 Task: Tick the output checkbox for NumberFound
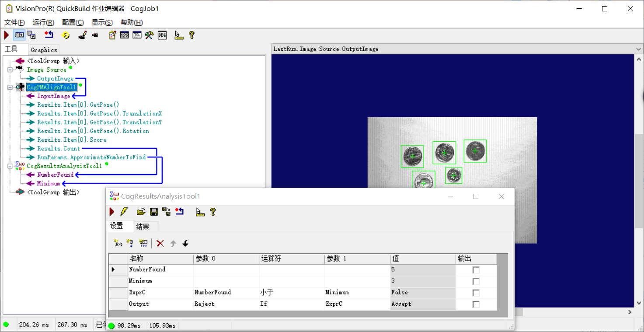476,270
